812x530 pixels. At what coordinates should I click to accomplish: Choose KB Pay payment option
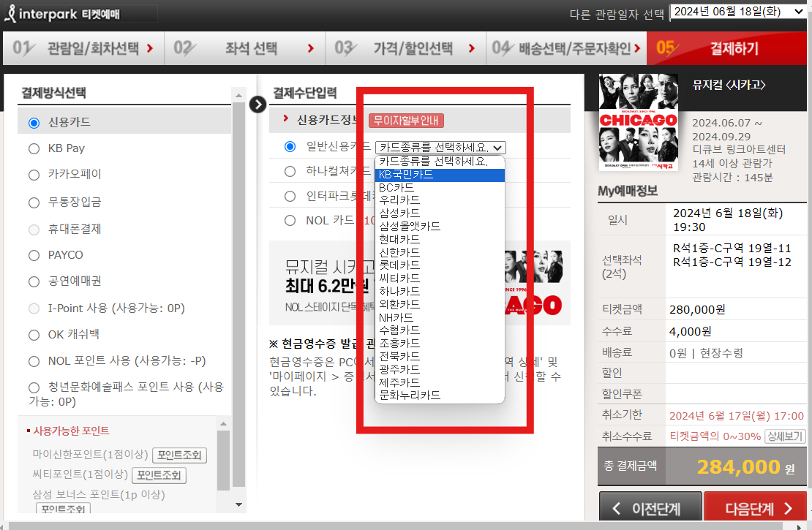pyautogui.click(x=34, y=148)
